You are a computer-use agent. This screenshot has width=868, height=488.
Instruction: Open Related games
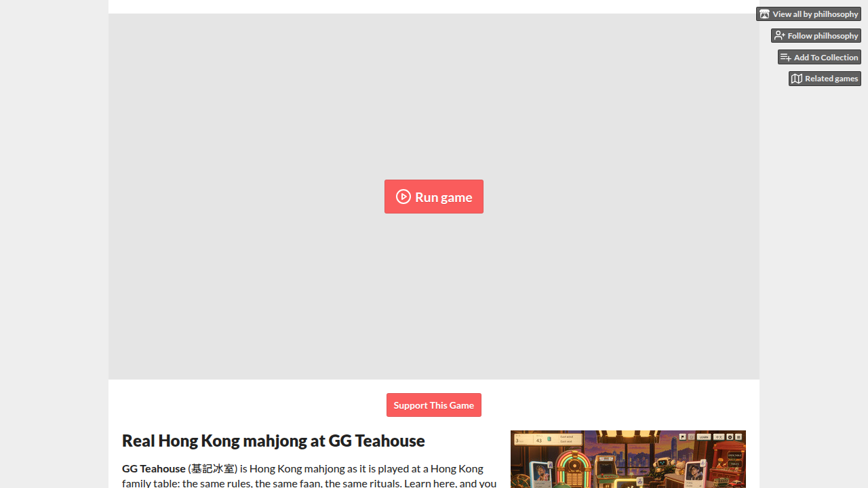[825, 79]
